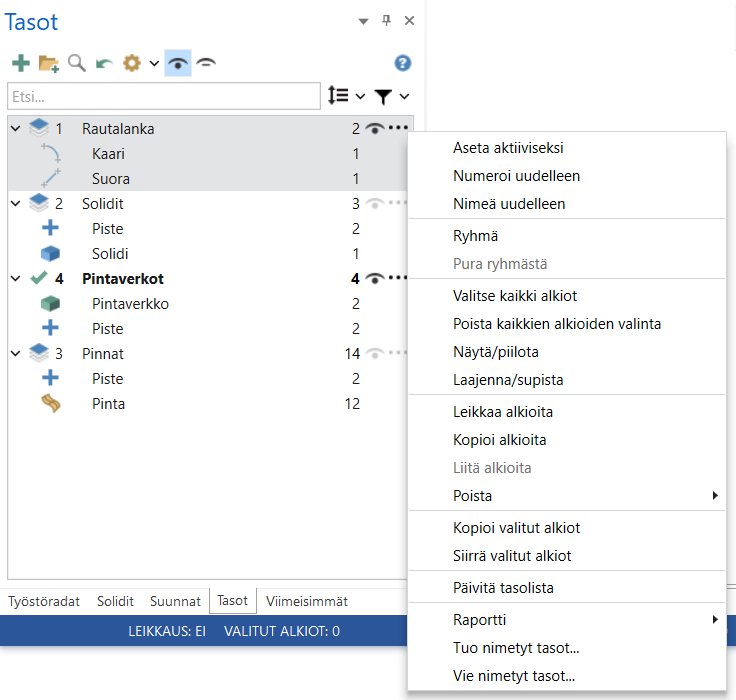736x700 pixels.
Task: Click the green undo arrow icon
Action: tap(104, 63)
